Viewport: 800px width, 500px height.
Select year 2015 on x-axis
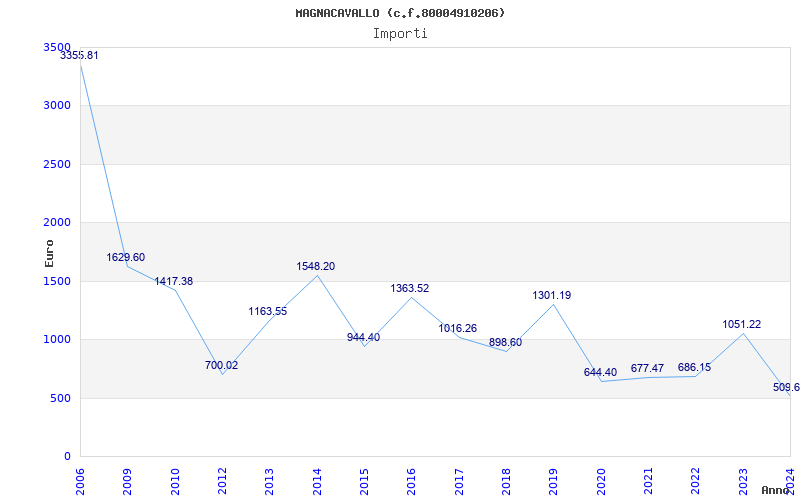[x=364, y=480]
